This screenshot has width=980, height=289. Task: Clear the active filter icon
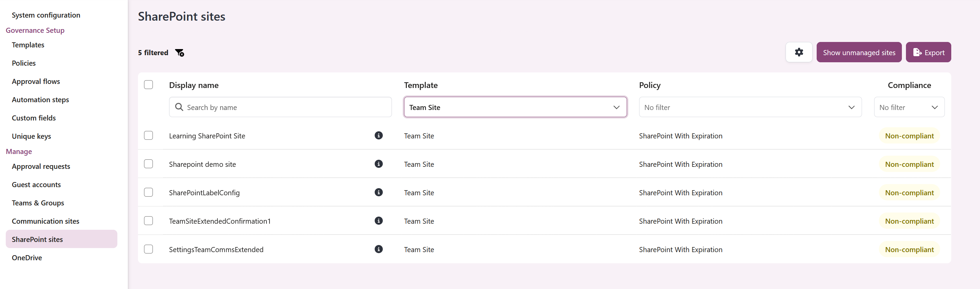pyautogui.click(x=180, y=52)
